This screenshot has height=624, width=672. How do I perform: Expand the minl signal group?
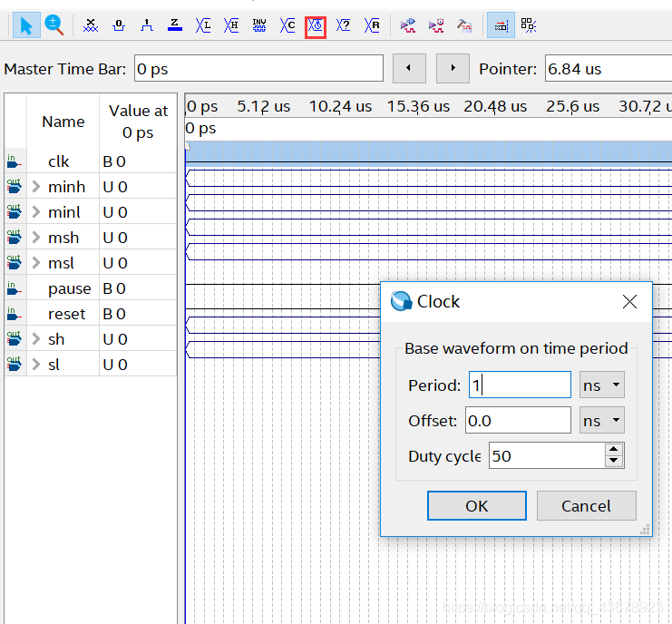pyautogui.click(x=36, y=211)
